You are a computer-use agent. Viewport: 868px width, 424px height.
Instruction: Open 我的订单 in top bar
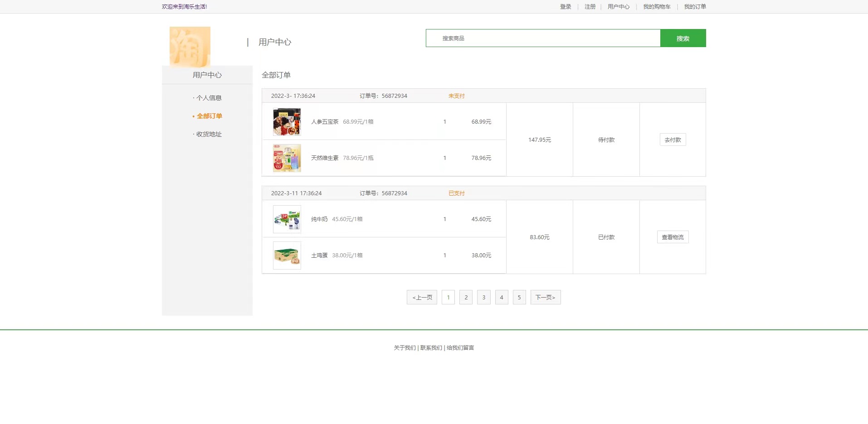[x=695, y=7]
